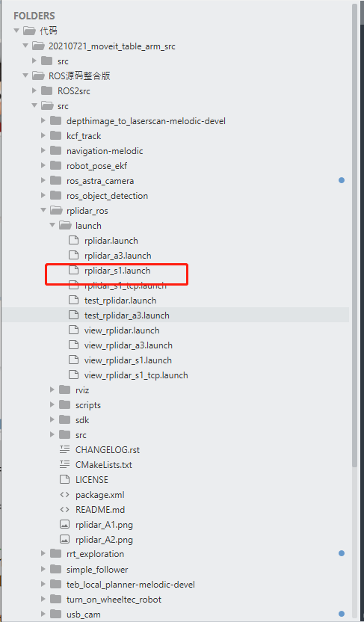This screenshot has height=622, width=364.
Task: Click the file icon beside rplidar.launch
Action: click(x=73, y=241)
